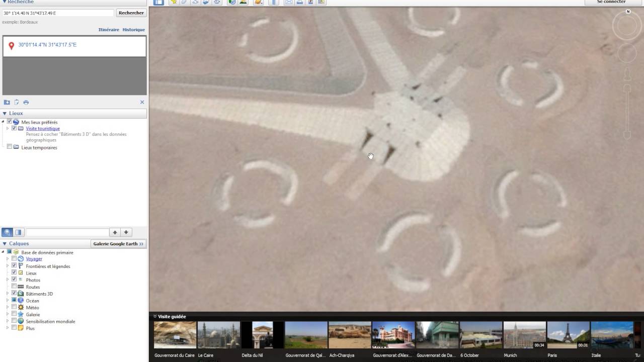The width and height of the screenshot is (644, 362).
Task: Select the 30°01'14.4"N 31°43'17.5"E search result
Action: pyautogui.click(x=47, y=45)
